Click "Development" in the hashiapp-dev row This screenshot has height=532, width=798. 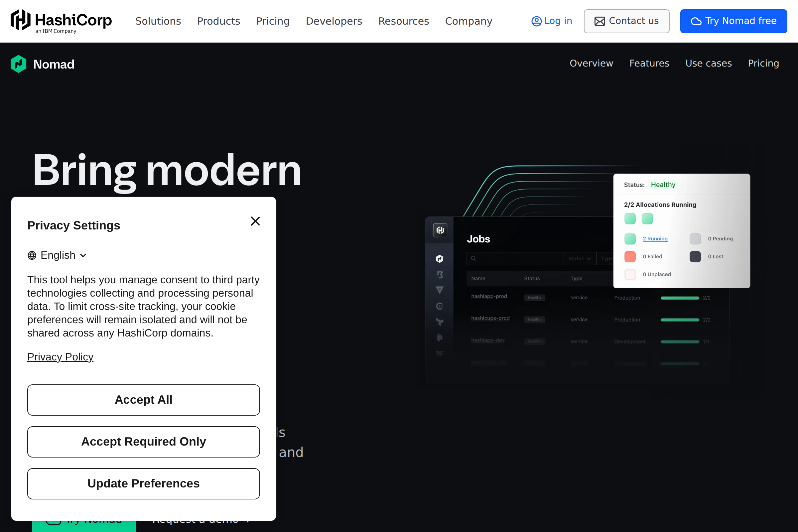pos(630,342)
